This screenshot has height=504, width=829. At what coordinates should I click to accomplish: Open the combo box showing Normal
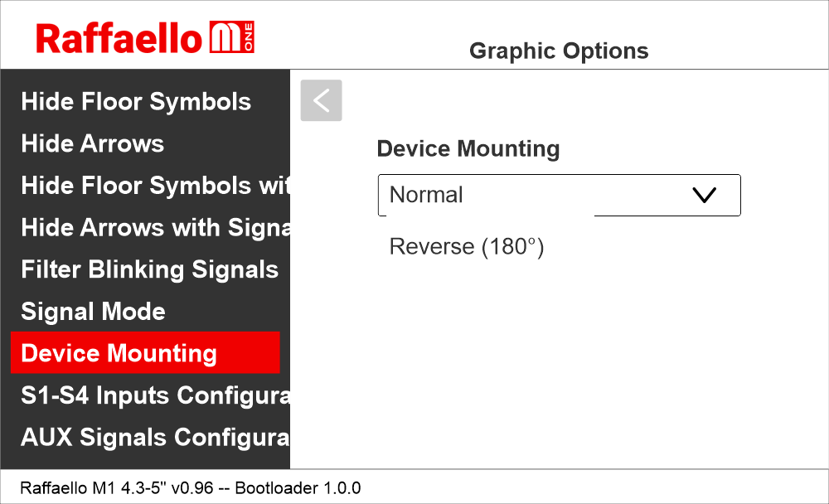(531, 195)
